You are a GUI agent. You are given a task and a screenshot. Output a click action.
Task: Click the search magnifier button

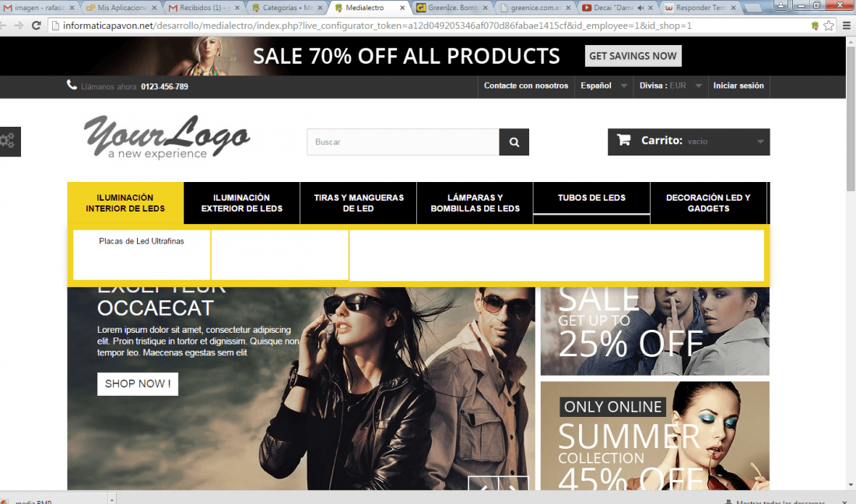(x=514, y=142)
